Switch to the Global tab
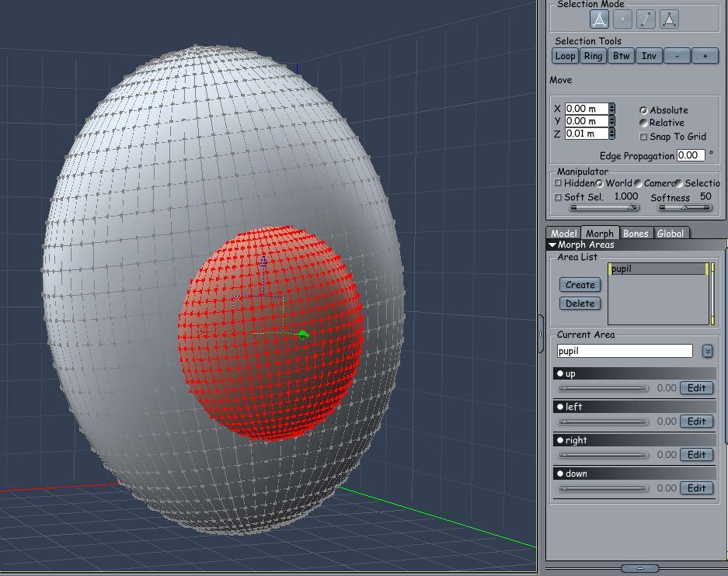The height and width of the screenshot is (576, 728). tap(671, 234)
